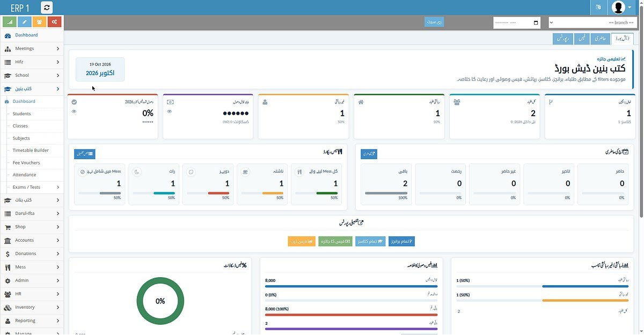Open the user menu dropdown arrow
The width and height of the screenshot is (644, 335).
point(630,8)
